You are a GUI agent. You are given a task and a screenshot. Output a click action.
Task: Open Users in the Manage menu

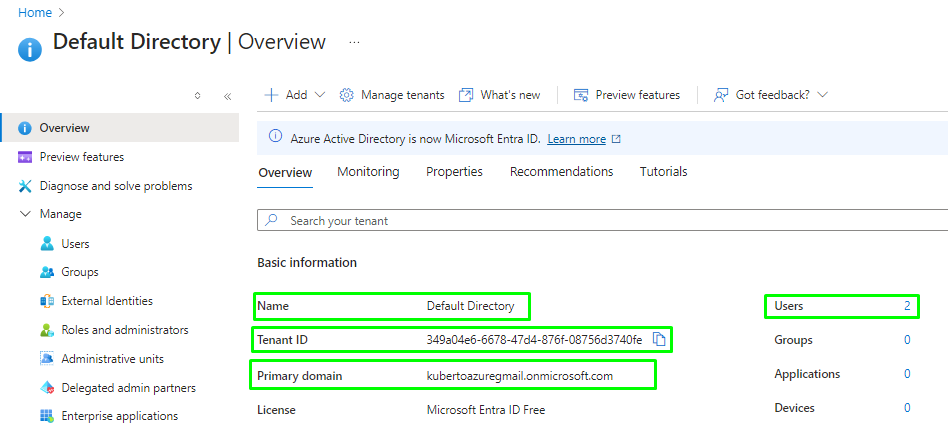click(75, 244)
